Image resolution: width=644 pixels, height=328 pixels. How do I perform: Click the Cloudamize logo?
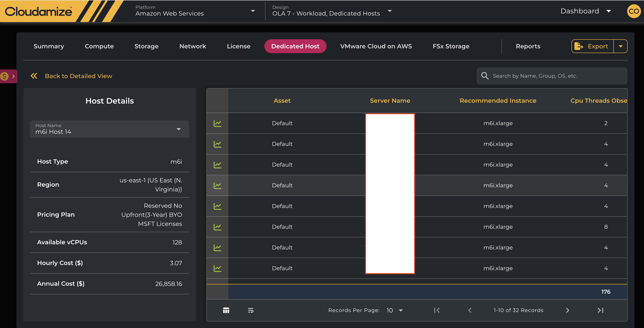[38, 11]
